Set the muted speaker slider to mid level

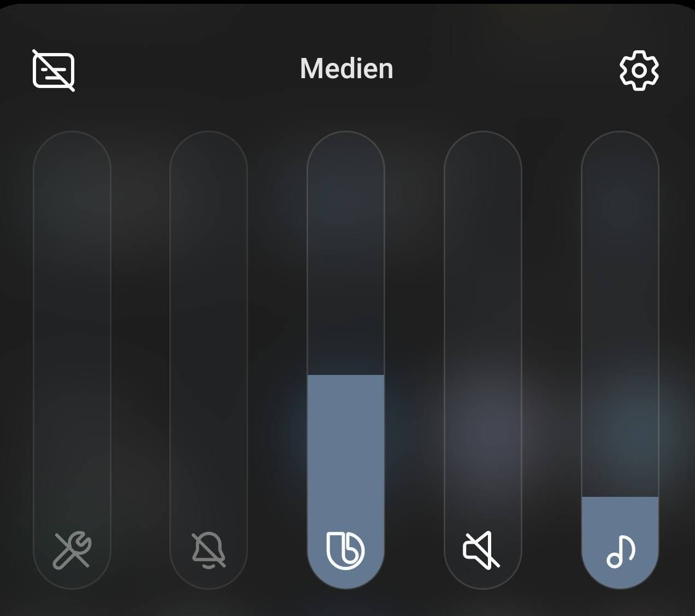pyautogui.click(x=483, y=360)
